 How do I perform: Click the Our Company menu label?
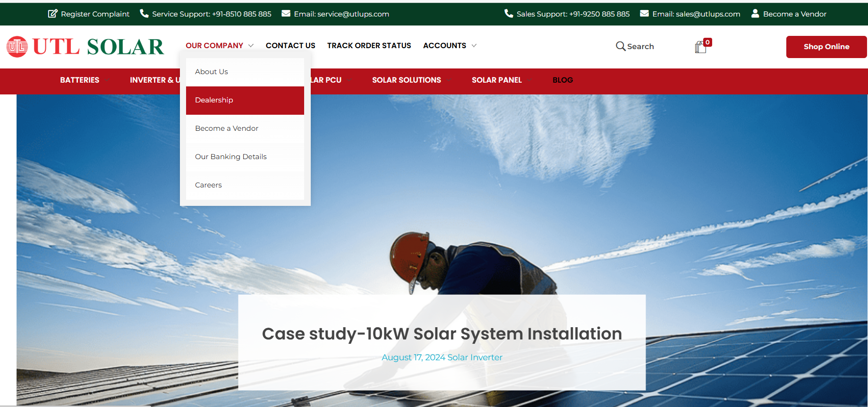pyautogui.click(x=214, y=46)
